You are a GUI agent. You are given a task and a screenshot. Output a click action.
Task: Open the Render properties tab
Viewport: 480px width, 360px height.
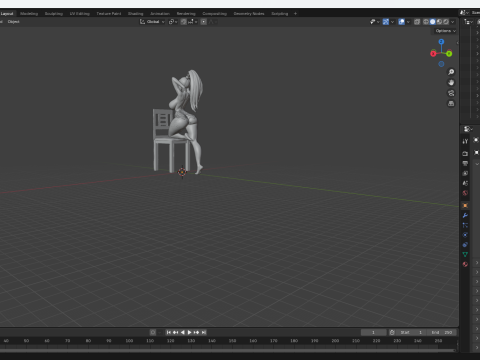click(465, 153)
